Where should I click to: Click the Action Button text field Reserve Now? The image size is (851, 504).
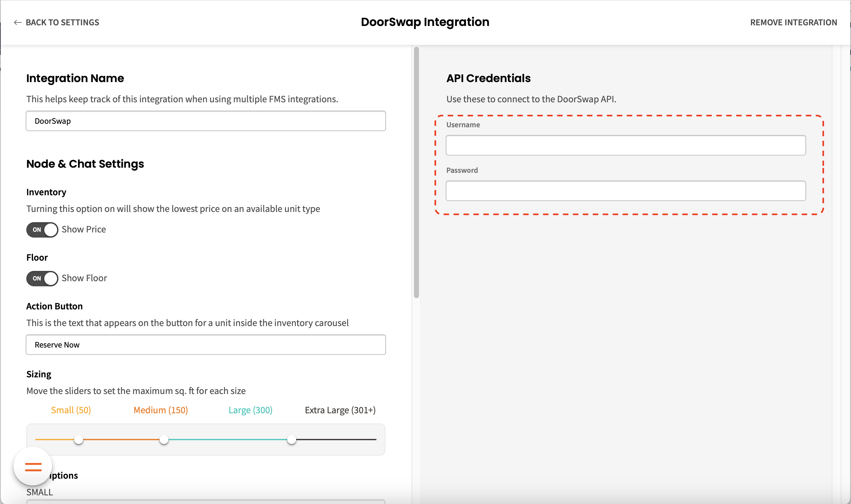pyautogui.click(x=206, y=345)
